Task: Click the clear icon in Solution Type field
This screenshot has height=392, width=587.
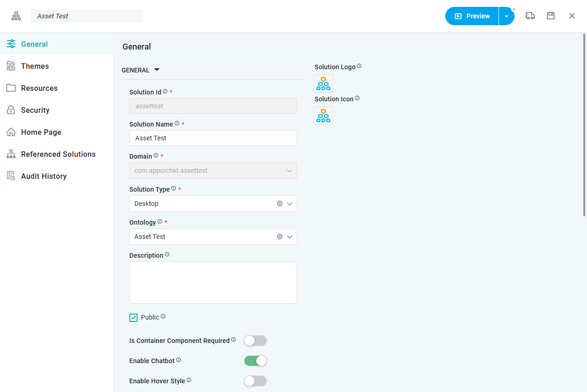Action: (x=280, y=204)
